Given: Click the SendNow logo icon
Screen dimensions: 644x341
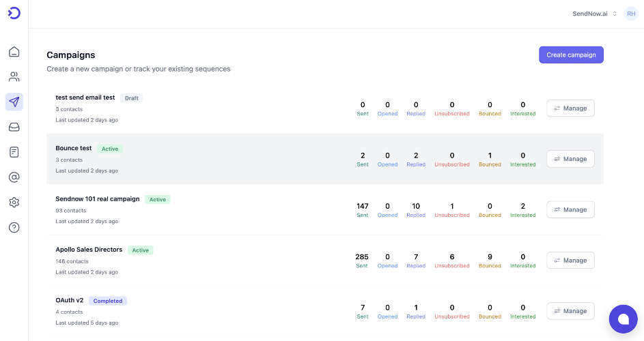Looking at the screenshot, I should tap(14, 13).
